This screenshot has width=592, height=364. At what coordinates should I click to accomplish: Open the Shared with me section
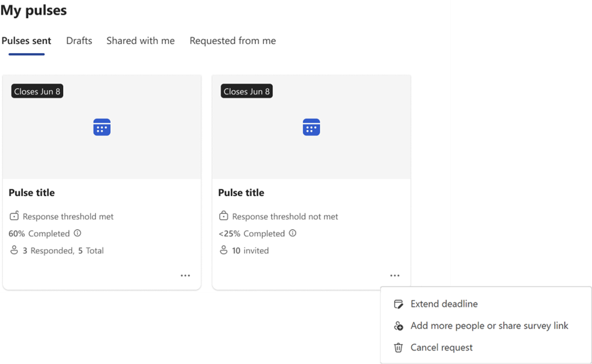(140, 41)
